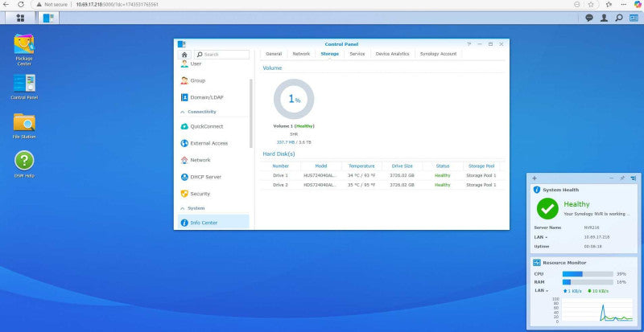Click the RAM usage bar

tap(588, 282)
